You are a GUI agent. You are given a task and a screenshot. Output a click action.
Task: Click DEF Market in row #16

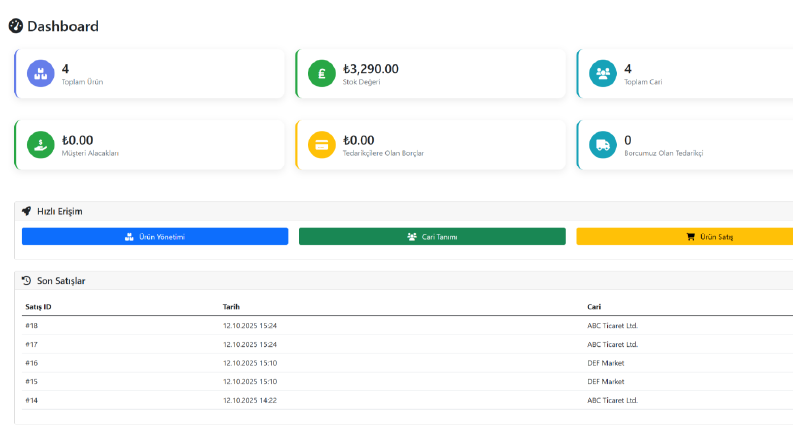[606, 363]
